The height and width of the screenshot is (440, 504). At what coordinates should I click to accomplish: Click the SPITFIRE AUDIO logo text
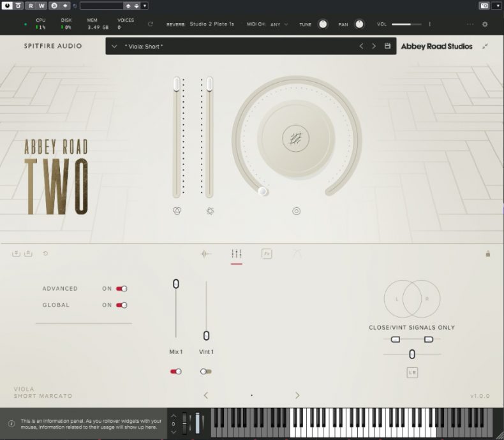pyautogui.click(x=53, y=46)
